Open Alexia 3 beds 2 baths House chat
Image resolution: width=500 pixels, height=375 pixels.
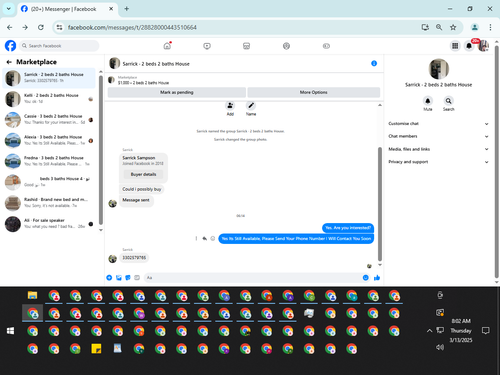[x=49, y=140]
